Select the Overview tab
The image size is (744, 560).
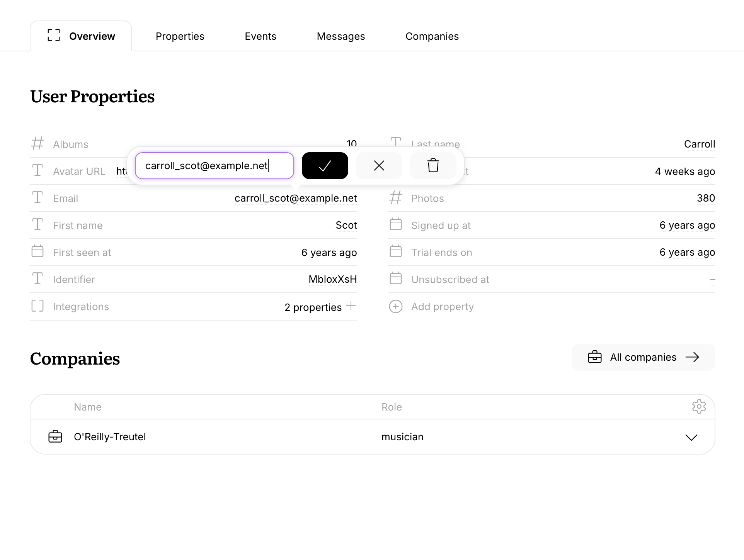[x=81, y=36]
